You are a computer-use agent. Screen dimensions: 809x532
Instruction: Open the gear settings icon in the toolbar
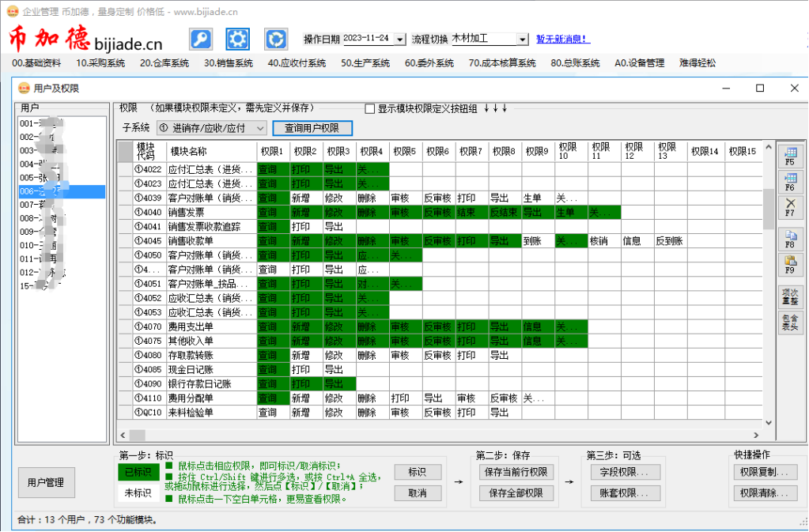click(238, 40)
